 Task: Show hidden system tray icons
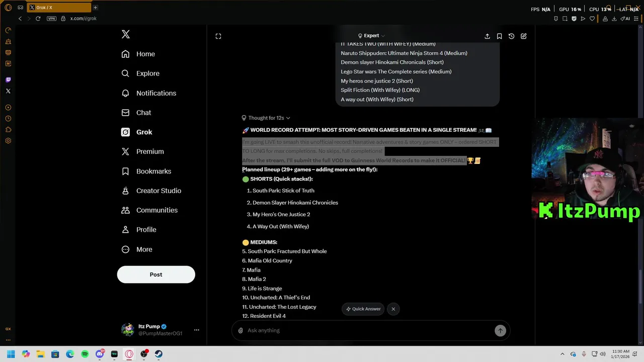tap(562, 354)
